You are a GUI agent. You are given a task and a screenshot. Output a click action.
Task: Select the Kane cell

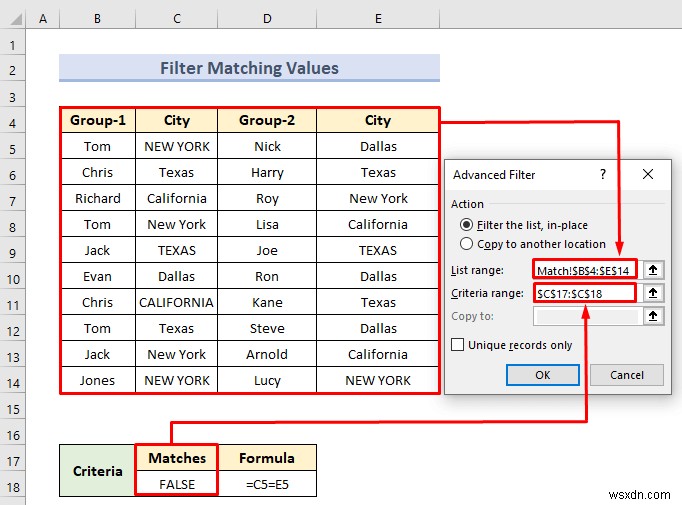click(x=267, y=302)
